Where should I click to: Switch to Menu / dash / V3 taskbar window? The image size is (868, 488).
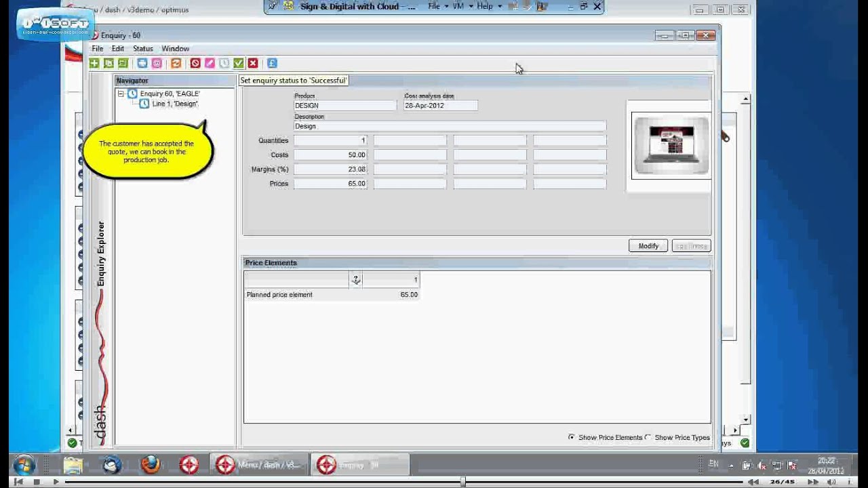(259, 465)
